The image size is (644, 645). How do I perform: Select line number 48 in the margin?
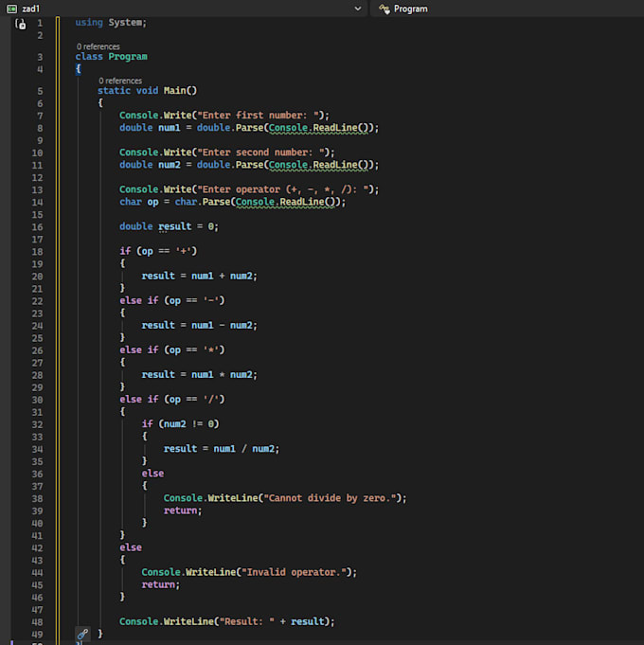(x=37, y=622)
